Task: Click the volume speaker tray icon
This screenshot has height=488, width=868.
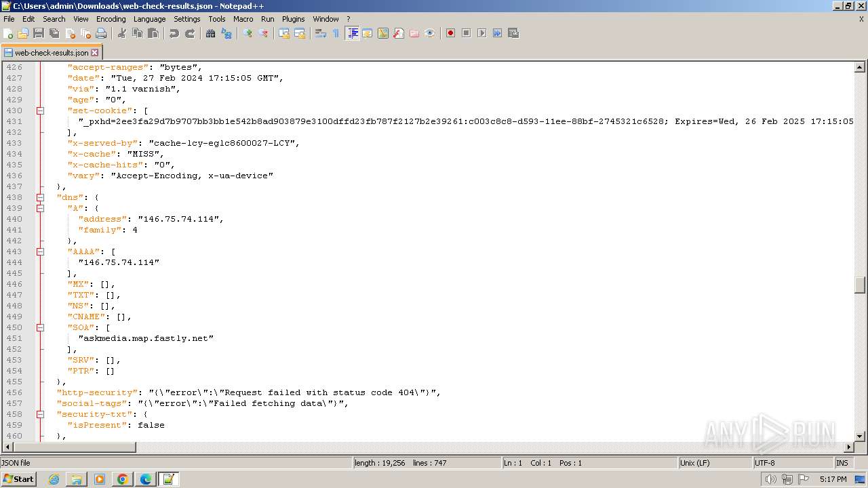Action: (770, 479)
